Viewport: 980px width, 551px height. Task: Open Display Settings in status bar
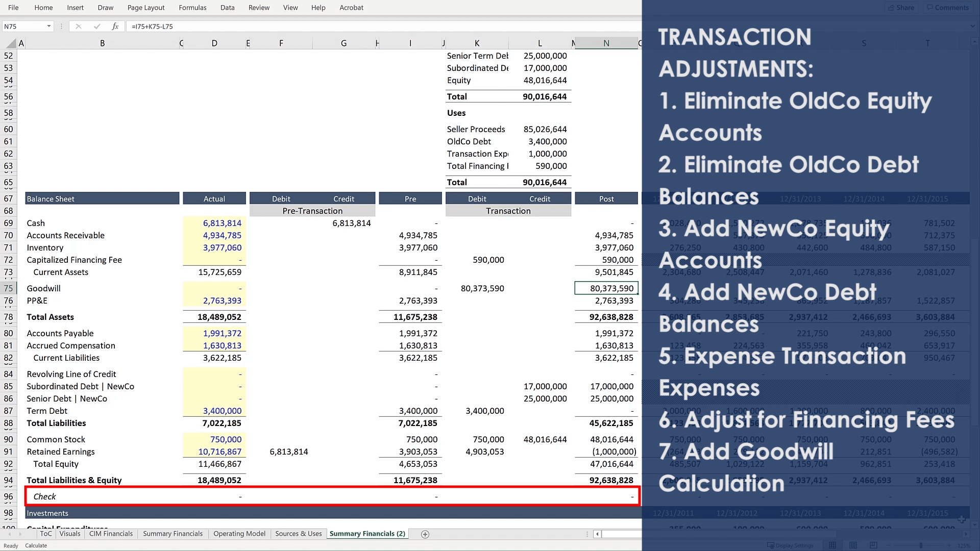point(791,545)
